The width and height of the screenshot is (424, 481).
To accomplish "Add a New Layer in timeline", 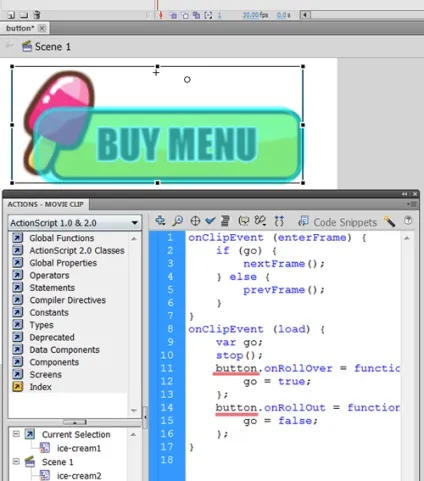I will tap(11, 15).
